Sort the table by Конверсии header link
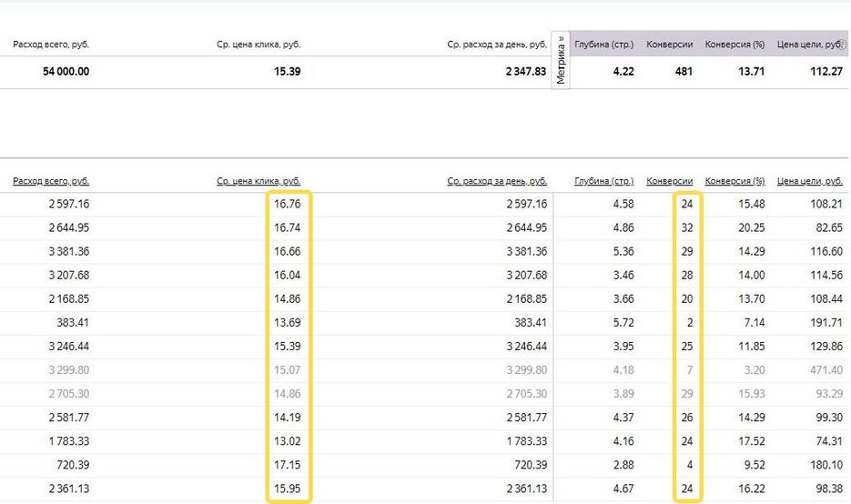The width and height of the screenshot is (851, 504). (x=669, y=181)
